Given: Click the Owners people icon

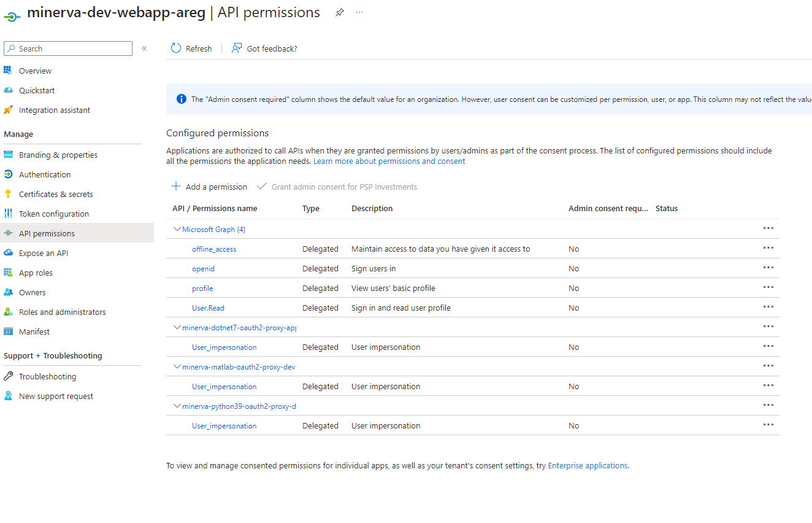Looking at the screenshot, I should (8, 292).
